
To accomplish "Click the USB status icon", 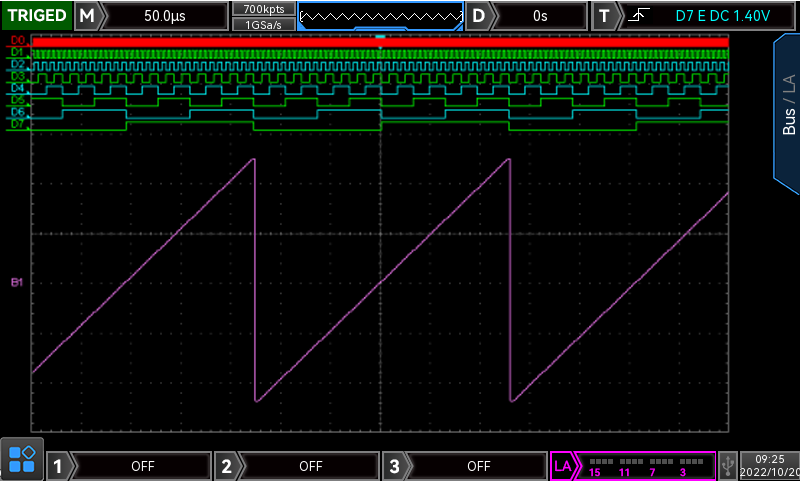I will [x=728, y=465].
